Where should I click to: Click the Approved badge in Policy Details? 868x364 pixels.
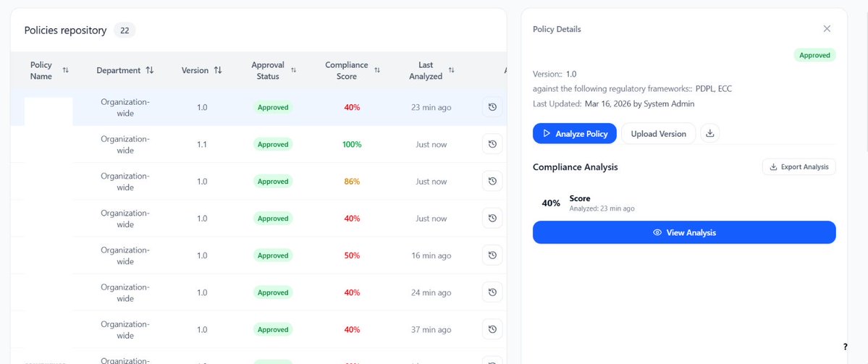coord(814,55)
